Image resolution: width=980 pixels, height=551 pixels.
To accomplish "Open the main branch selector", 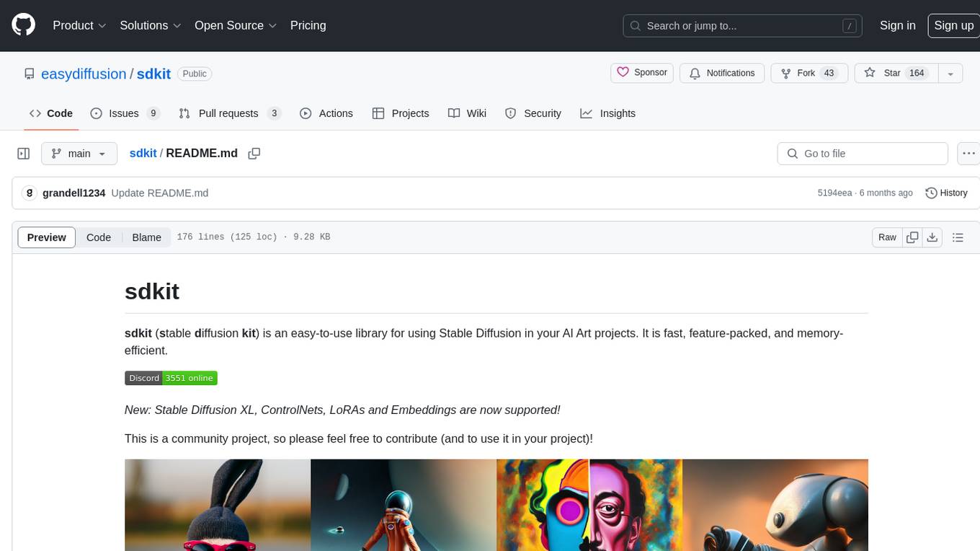I will (x=79, y=154).
